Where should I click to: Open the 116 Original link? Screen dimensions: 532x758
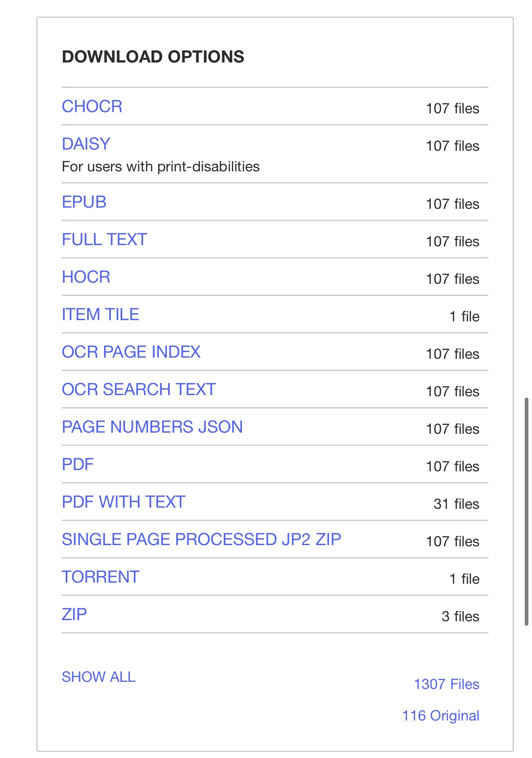[x=441, y=716]
